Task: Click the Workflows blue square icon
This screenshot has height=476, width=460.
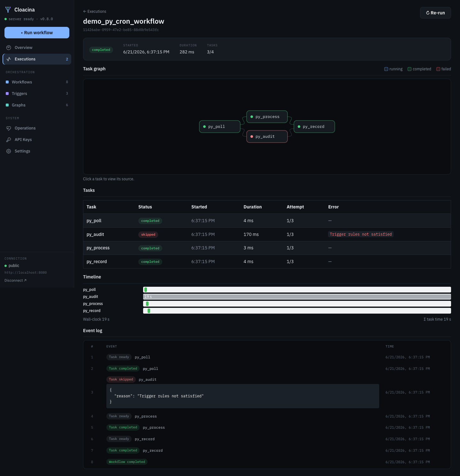Action: click(x=7, y=82)
